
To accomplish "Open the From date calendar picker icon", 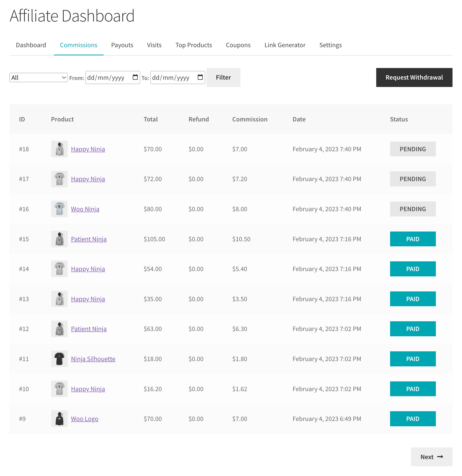I will pyautogui.click(x=135, y=77).
